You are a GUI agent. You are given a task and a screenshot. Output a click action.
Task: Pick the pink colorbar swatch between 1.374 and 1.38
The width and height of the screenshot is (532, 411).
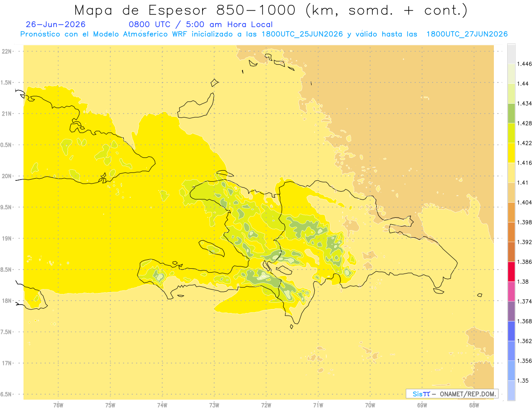pyautogui.click(x=511, y=291)
